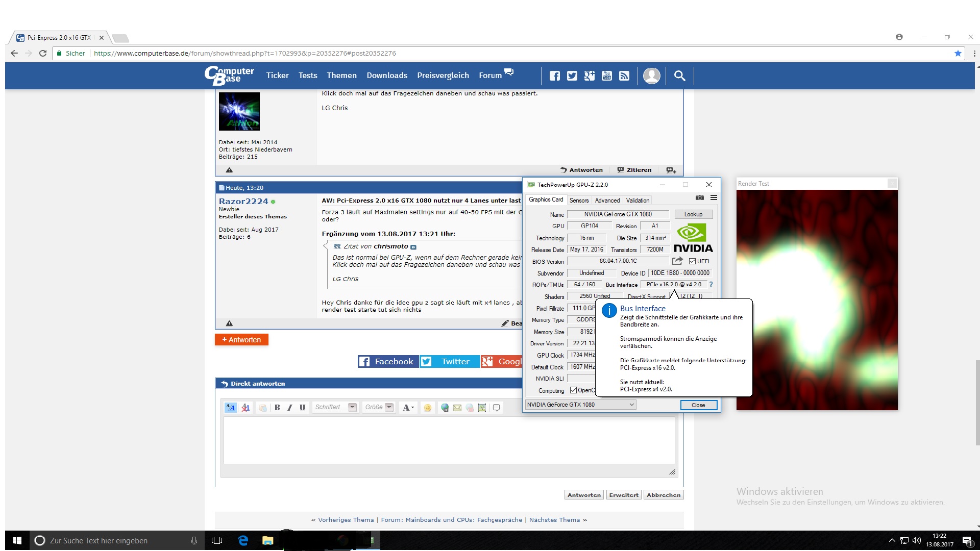Image resolution: width=980 pixels, height=551 pixels.
Task: Toggle the OpenCL computing checkbox
Action: point(573,390)
